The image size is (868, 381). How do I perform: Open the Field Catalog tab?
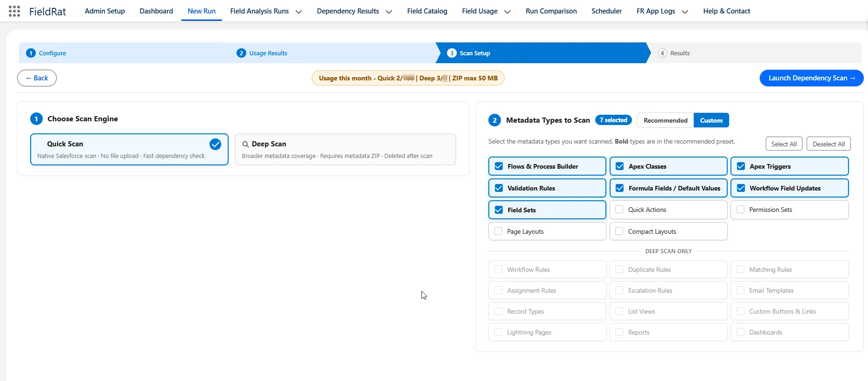tap(427, 11)
